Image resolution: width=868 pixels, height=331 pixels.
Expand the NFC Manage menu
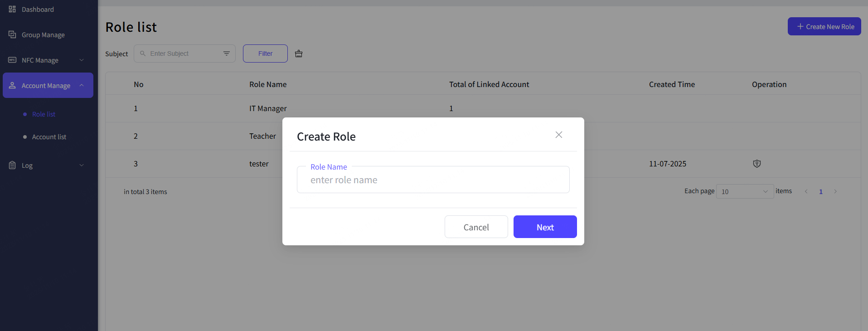point(82,60)
